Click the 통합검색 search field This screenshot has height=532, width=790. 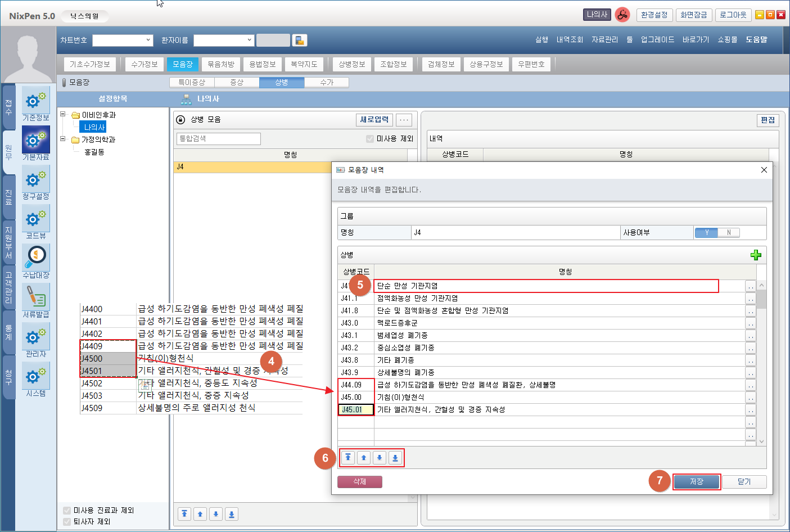[219, 139]
